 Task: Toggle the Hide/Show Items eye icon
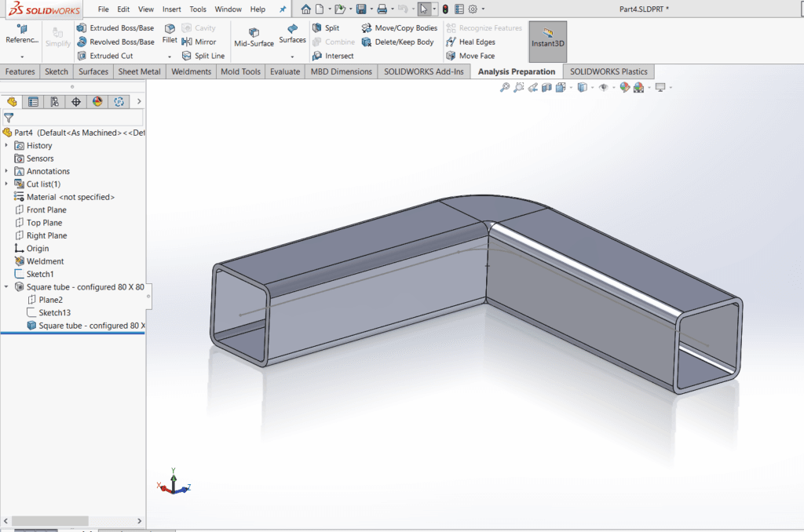tap(603, 88)
